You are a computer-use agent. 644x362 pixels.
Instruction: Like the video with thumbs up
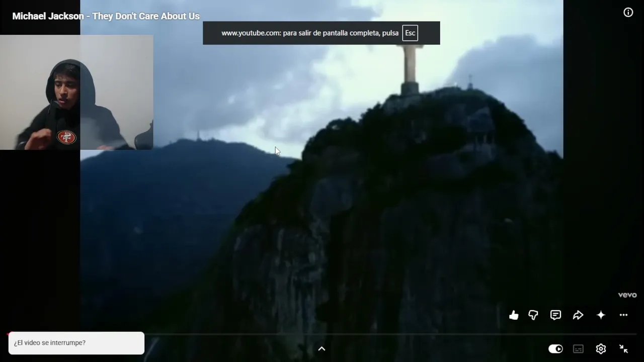514,315
